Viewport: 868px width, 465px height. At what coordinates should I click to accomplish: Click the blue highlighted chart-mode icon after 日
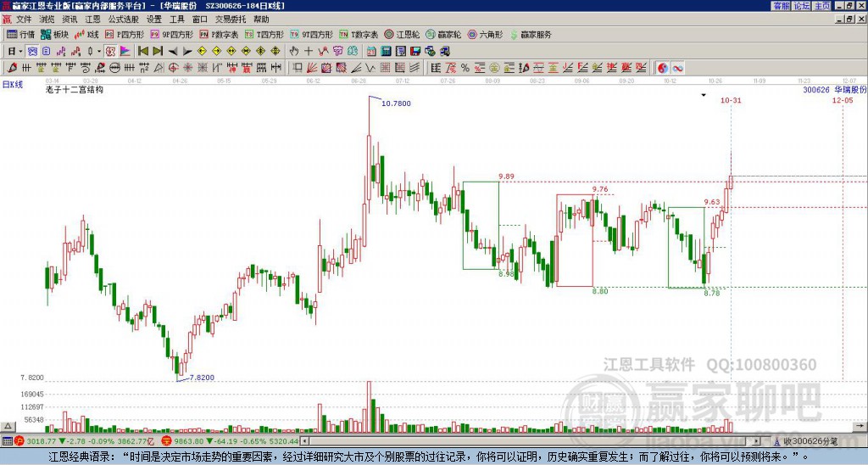coord(33,52)
